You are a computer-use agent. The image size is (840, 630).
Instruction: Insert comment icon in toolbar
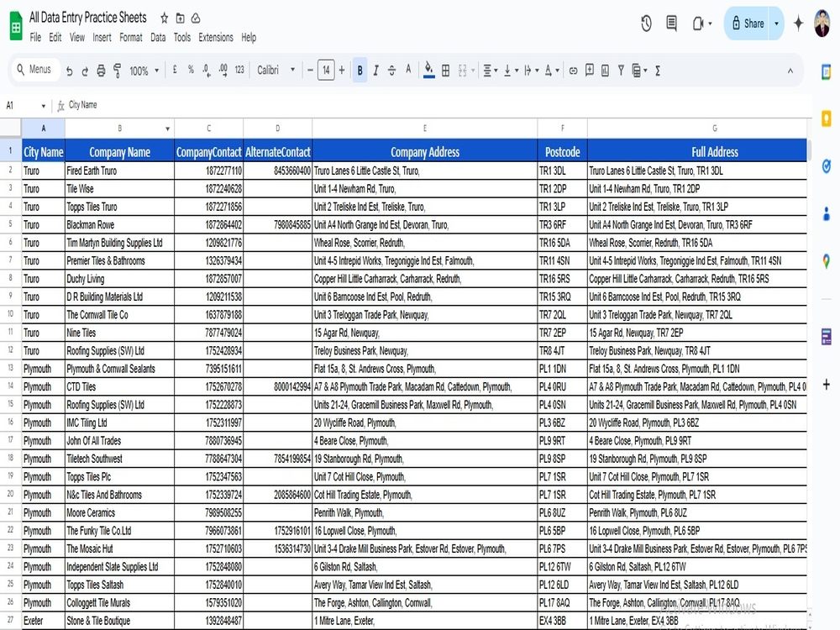590,71
